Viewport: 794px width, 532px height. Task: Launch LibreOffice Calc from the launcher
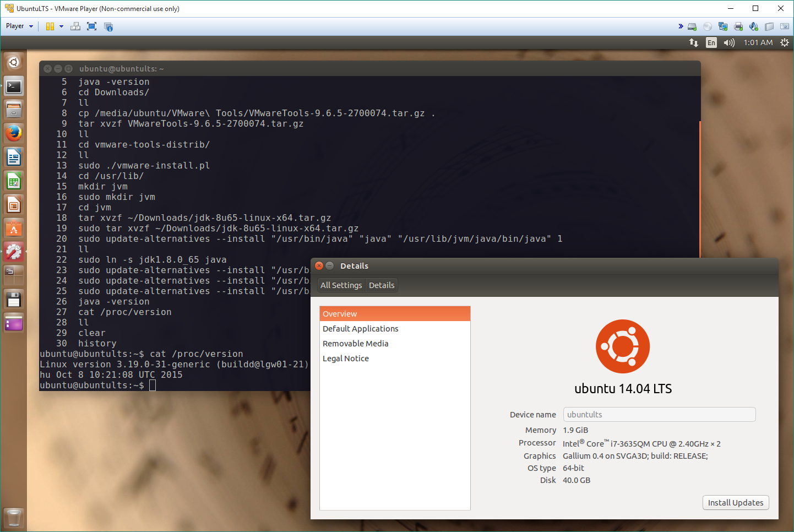tap(14, 181)
